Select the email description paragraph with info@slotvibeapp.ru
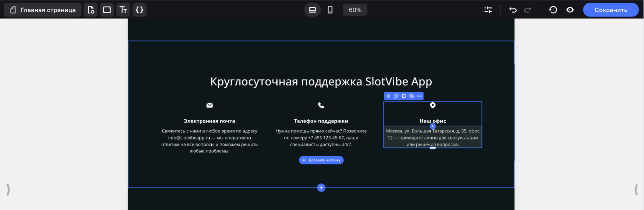The height and width of the screenshot is (210, 644). (209, 141)
